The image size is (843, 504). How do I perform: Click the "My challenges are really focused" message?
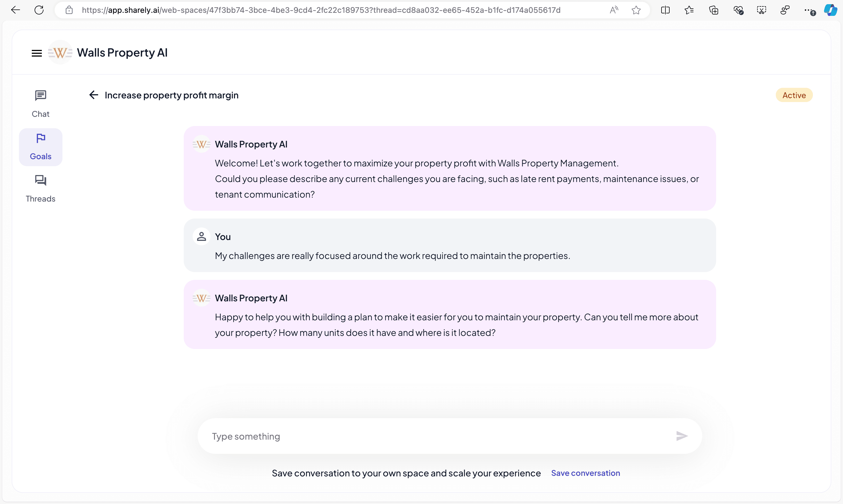[x=393, y=256]
